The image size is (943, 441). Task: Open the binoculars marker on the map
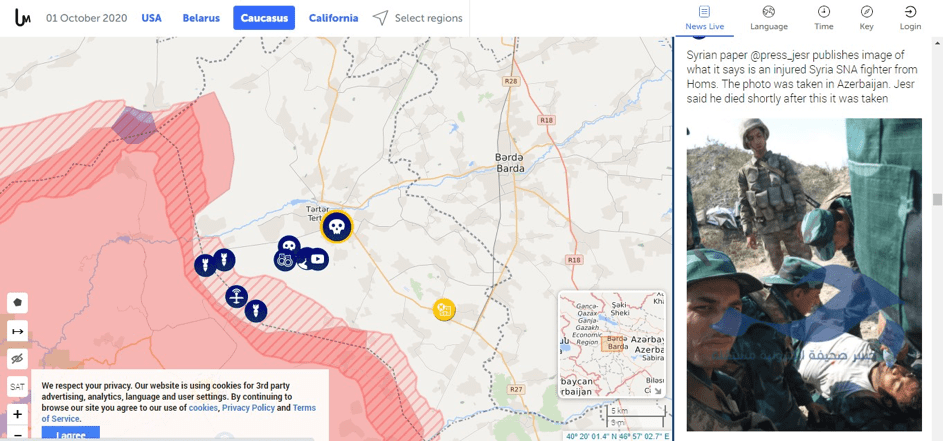pos(284,261)
